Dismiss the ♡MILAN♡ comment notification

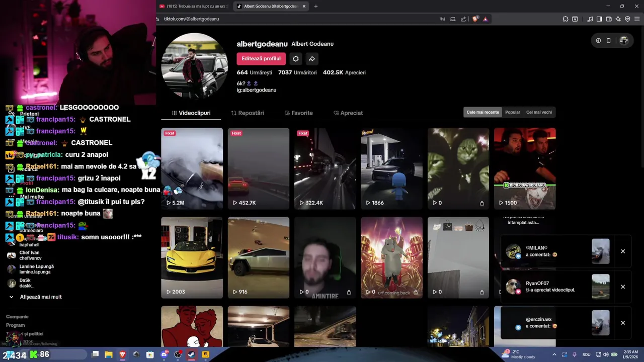623,251
